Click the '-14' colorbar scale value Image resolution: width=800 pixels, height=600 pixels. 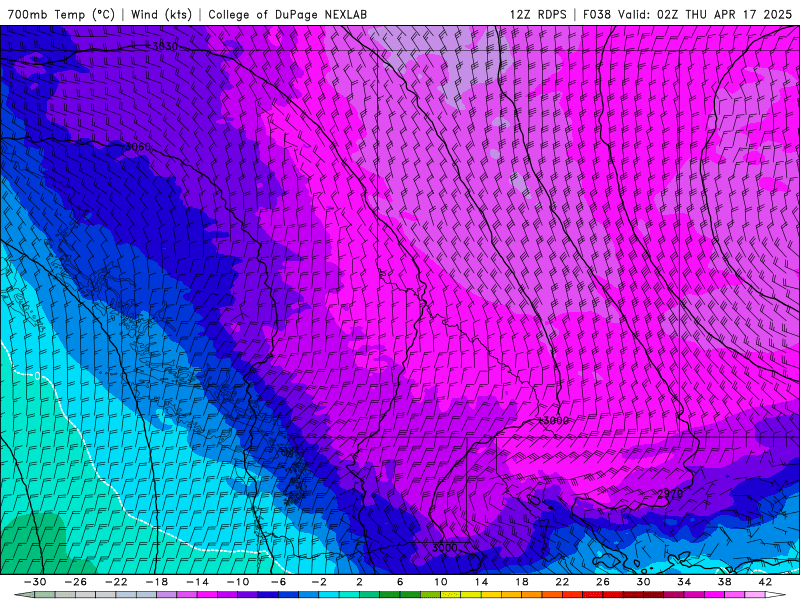[197, 582]
